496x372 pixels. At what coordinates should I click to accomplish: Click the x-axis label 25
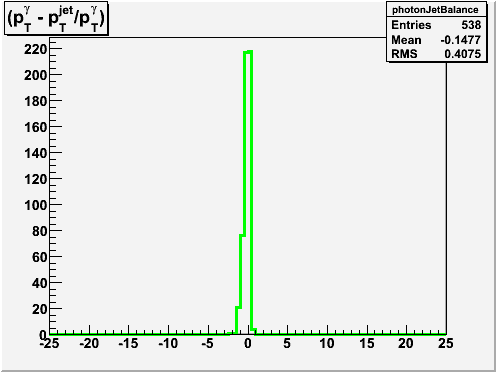(446, 343)
